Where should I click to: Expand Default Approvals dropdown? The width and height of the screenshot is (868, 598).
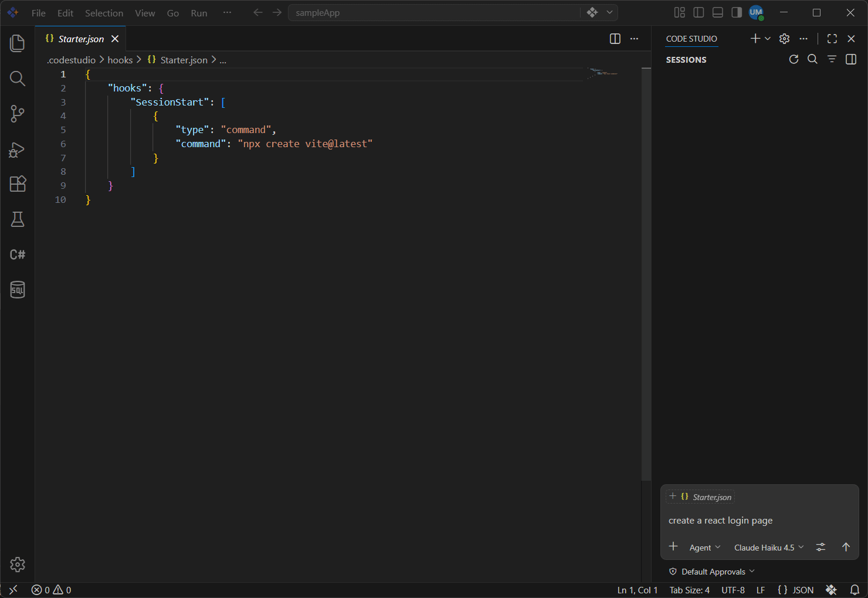712,572
